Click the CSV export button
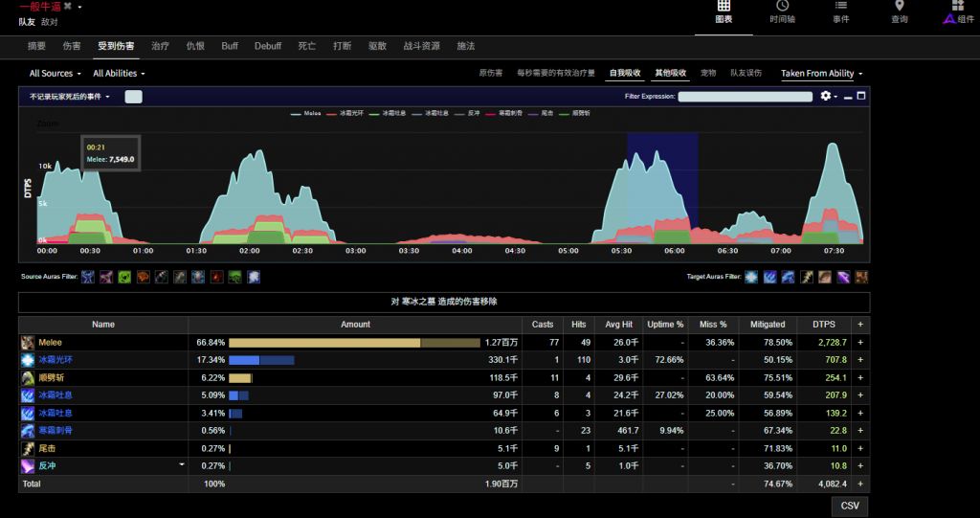980x518 pixels. click(849, 506)
